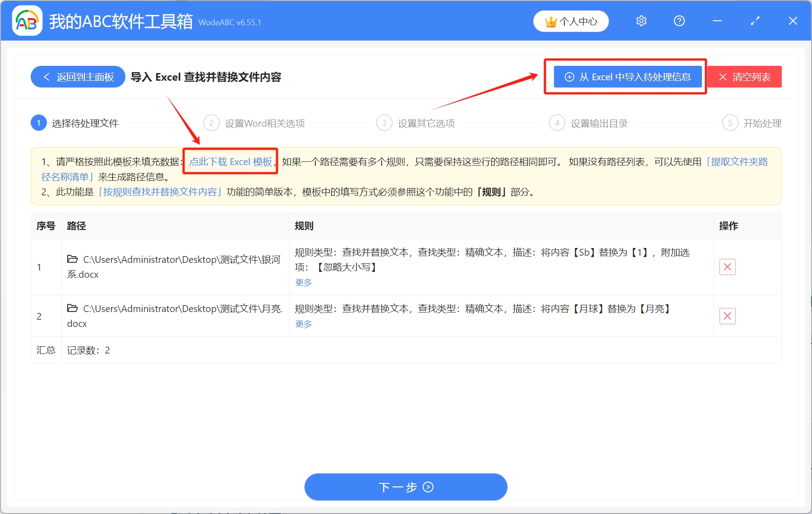Click the plus icon on the import button

[569, 77]
